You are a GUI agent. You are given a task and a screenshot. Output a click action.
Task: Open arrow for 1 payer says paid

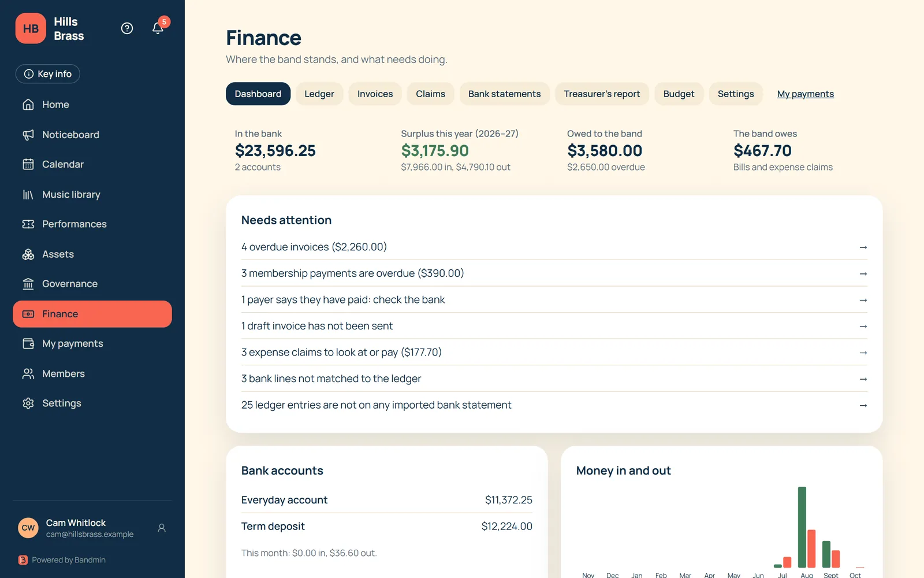tap(863, 300)
